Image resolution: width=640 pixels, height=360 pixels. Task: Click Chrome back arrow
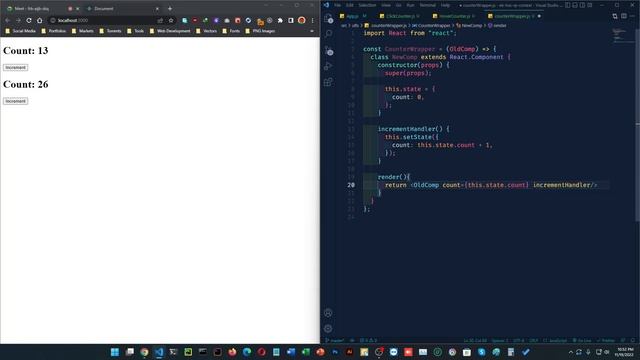click(7, 20)
